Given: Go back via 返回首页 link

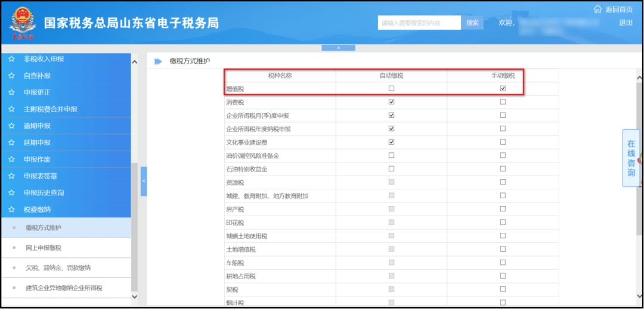Looking at the screenshot, I should pos(619,9).
